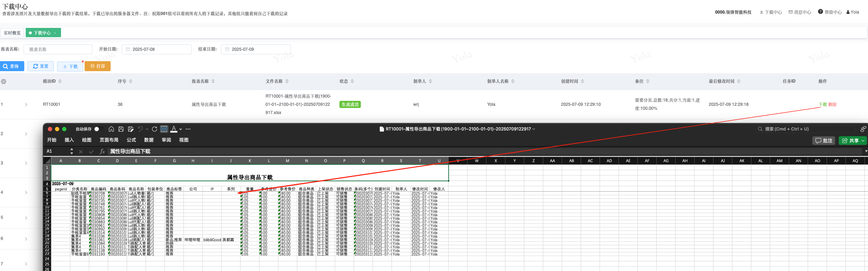The height and width of the screenshot is (271, 868).
Task: Open the three-dots more commands menu
Action: 188,129
